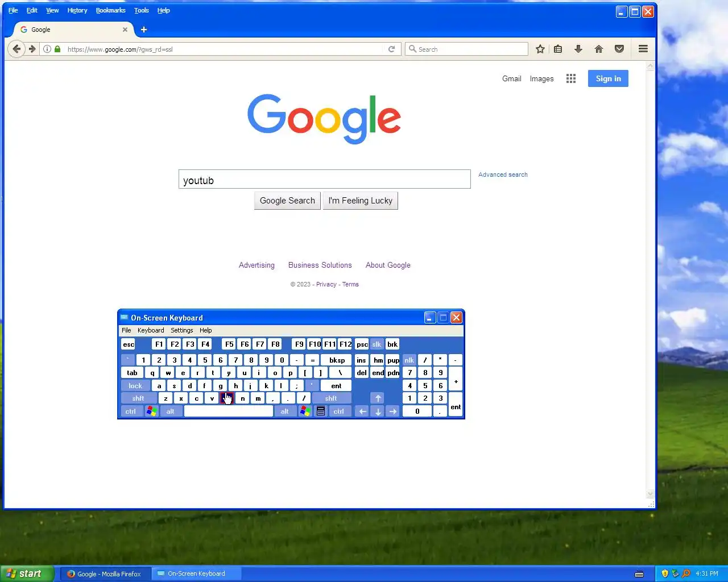Open the Images link
728x582 pixels.
(x=541, y=78)
